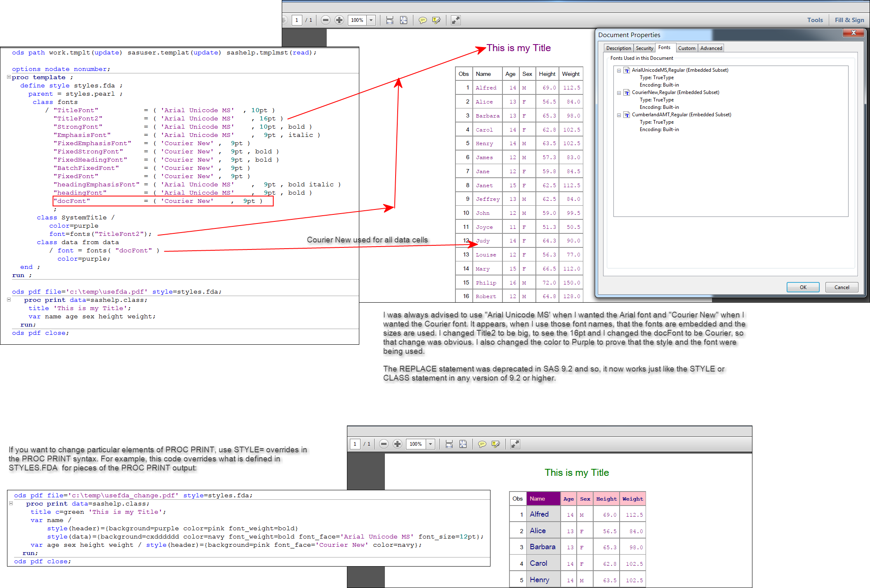Viewport: 870px width, 588px height.
Task: Select the Custom tab
Action: [x=687, y=48]
